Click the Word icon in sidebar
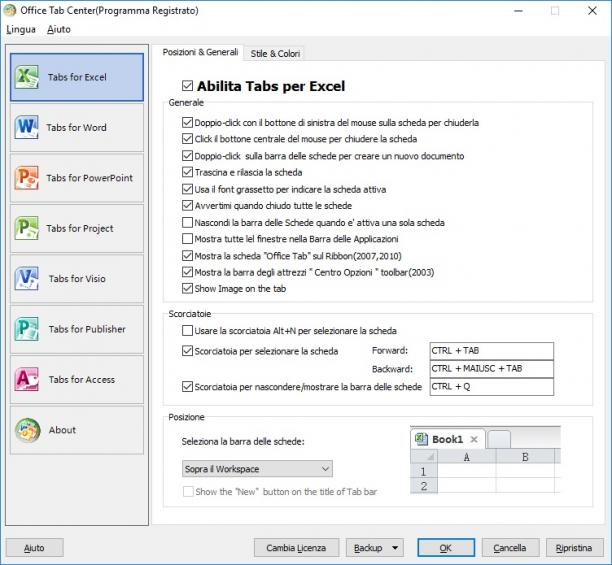 tap(27, 127)
